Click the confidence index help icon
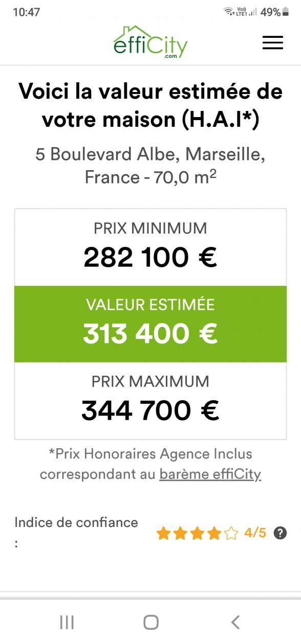301x644 pixels. click(x=280, y=533)
